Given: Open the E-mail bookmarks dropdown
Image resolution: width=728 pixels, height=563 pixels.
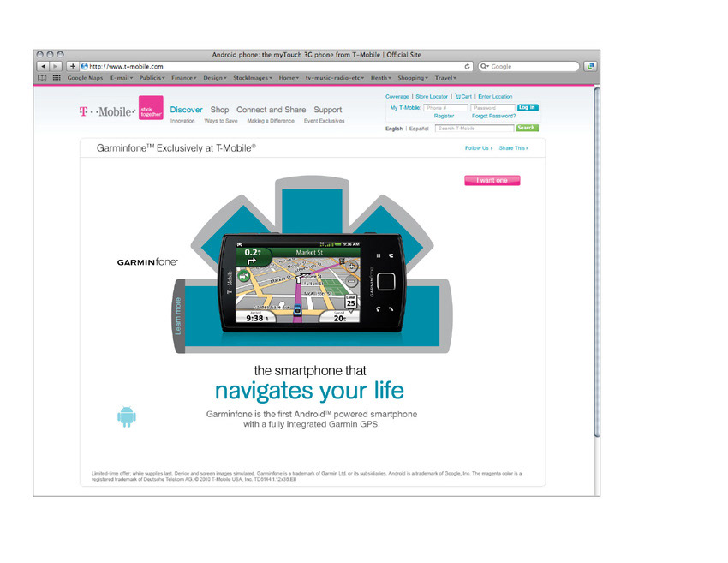Looking at the screenshot, I should 121,78.
